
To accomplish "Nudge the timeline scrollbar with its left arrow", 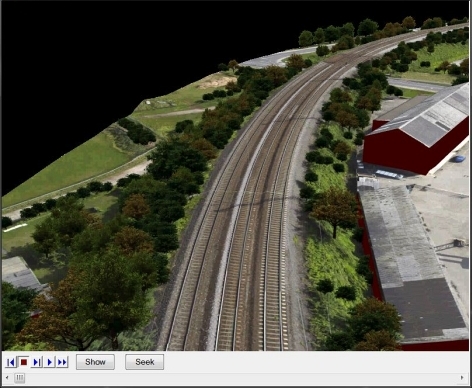I will click(x=7, y=378).
